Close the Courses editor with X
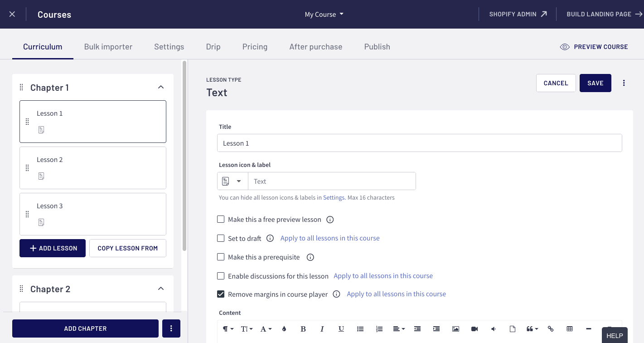644x343 pixels. pos(12,14)
